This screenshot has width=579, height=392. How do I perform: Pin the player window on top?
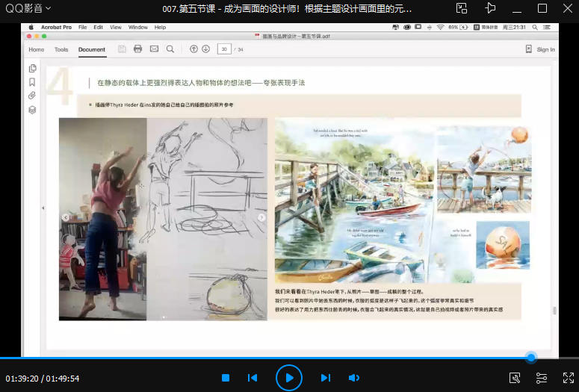click(490, 8)
